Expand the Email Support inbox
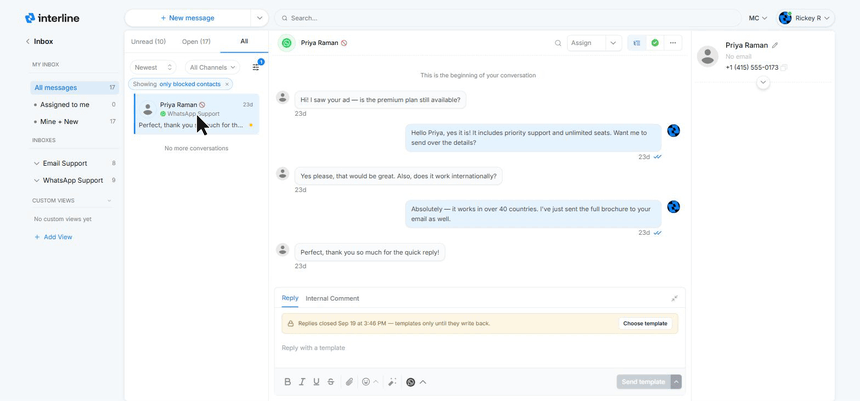This screenshot has width=860, height=401. coord(37,163)
